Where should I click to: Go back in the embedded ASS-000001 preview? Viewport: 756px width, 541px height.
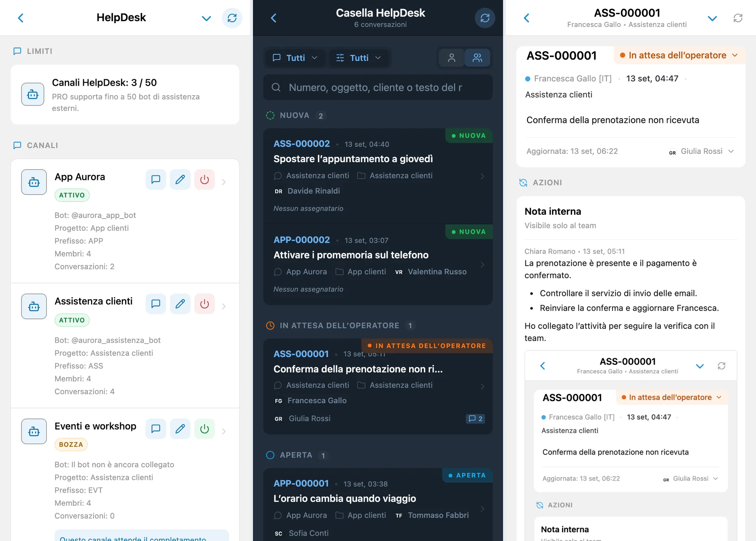click(543, 366)
